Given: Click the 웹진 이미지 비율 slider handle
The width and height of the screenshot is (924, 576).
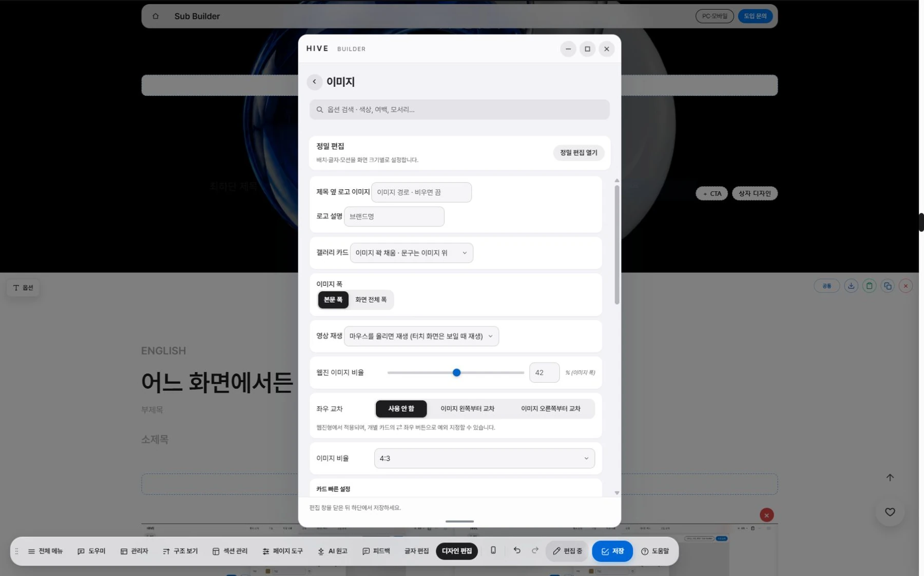Looking at the screenshot, I should pos(456,373).
